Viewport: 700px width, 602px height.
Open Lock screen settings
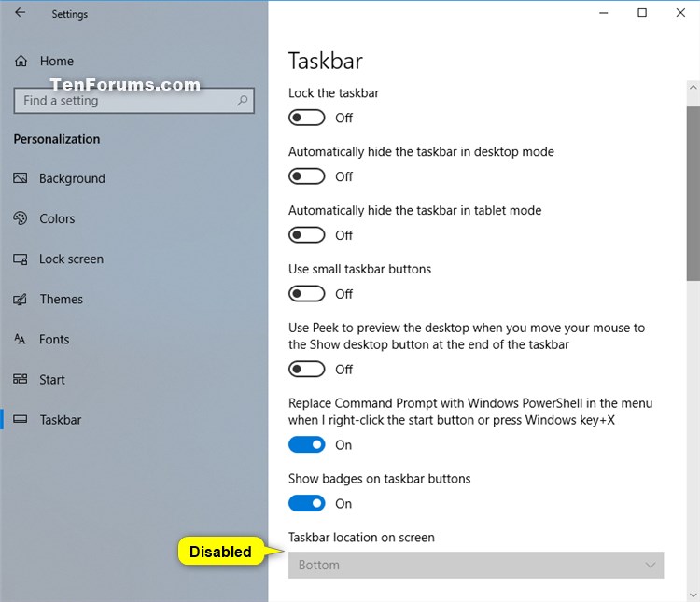pos(71,259)
